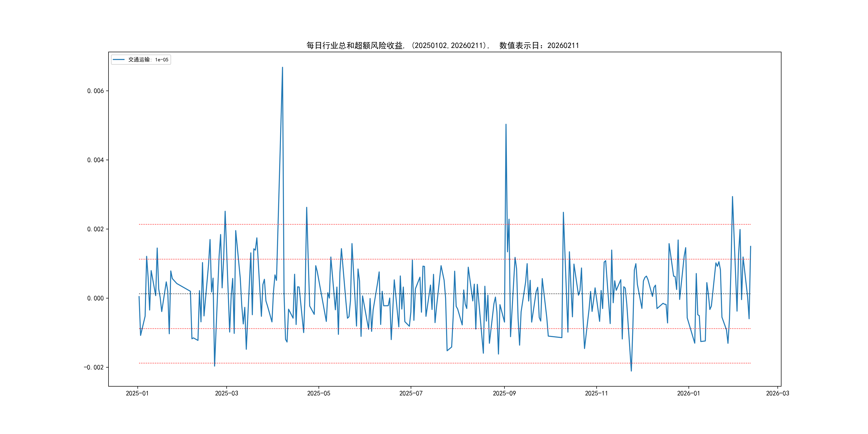Click the 2025-07 x-axis label

click(411, 393)
